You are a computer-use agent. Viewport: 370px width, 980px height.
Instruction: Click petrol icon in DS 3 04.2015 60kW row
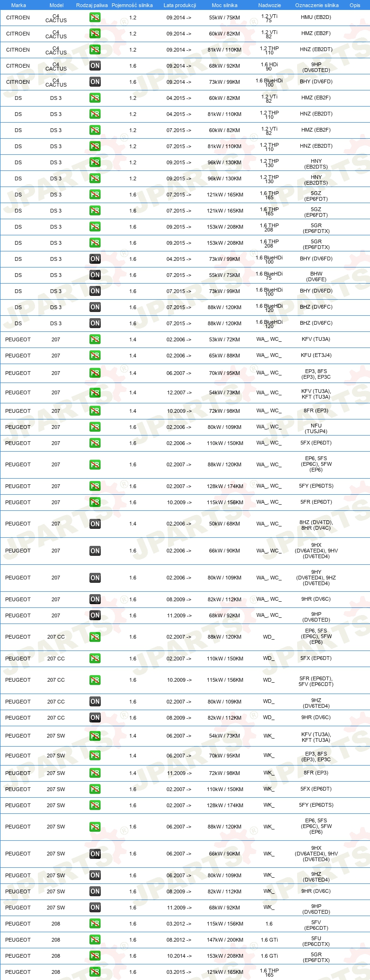click(x=95, y=98)
